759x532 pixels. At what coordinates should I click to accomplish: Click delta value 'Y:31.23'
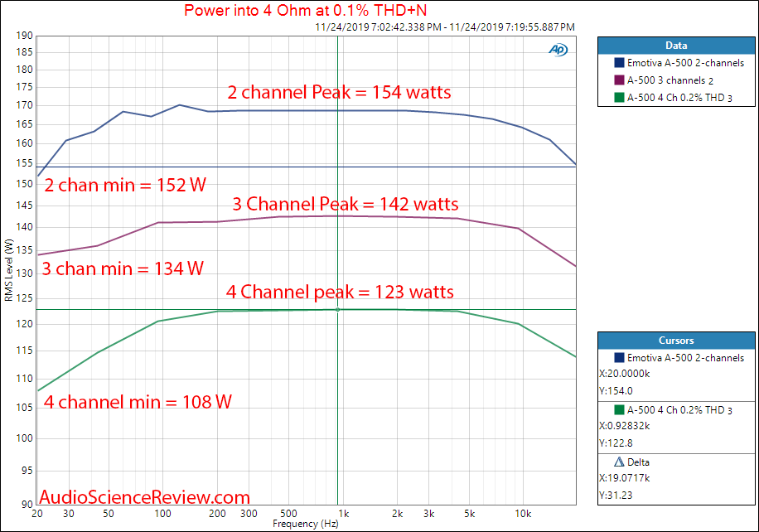pos(616,496)
